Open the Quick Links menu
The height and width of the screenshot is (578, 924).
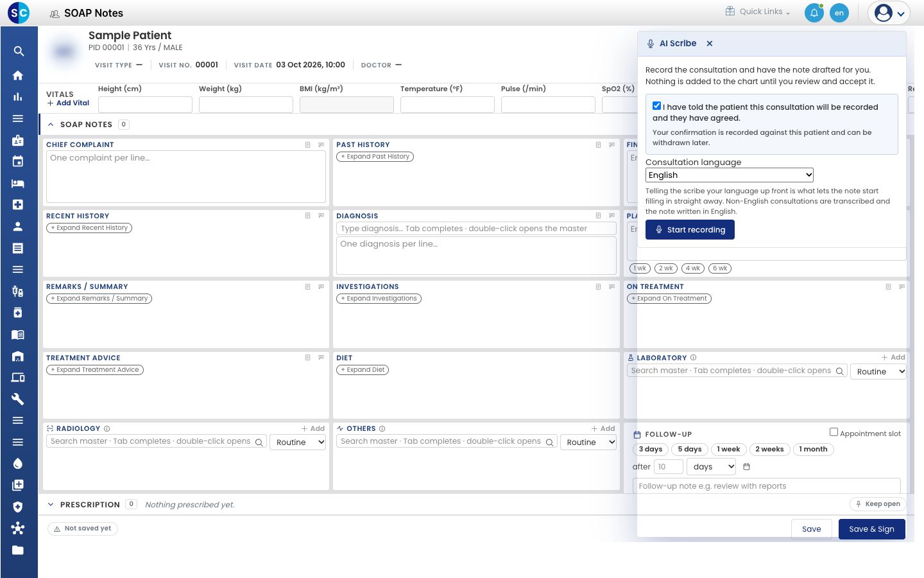[758, 12]
